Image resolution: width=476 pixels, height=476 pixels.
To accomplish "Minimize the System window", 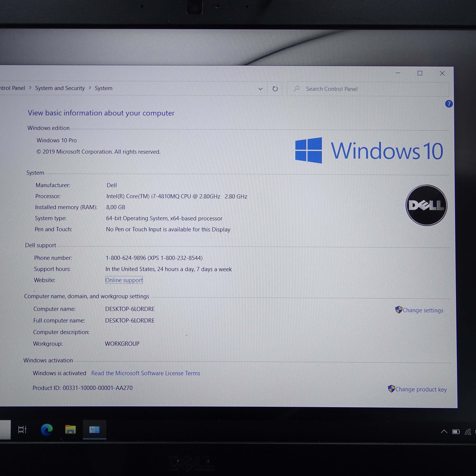I will click(x=398, y=73).
